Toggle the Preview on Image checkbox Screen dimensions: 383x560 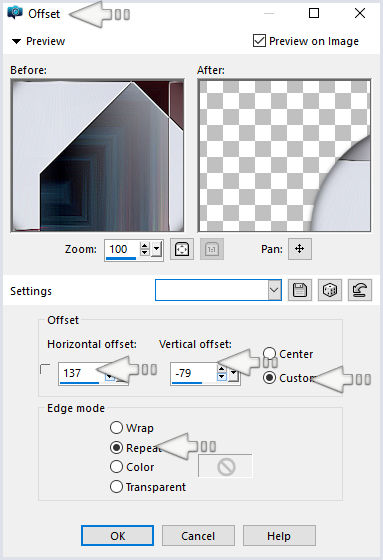(x=259, y=41)
